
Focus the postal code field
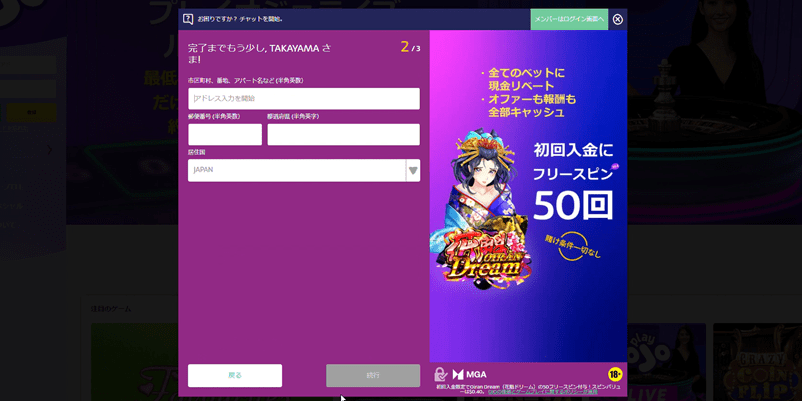[225, 135]
